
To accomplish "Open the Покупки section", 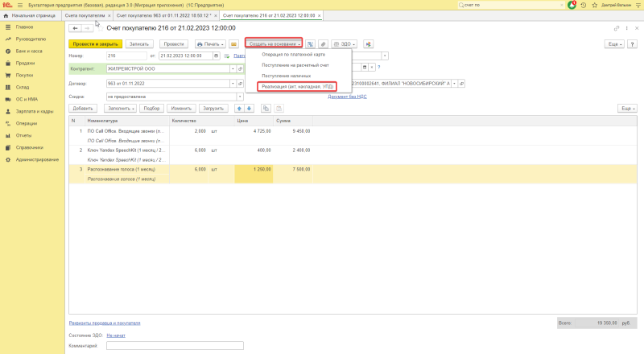I will (x=24, y=75).
